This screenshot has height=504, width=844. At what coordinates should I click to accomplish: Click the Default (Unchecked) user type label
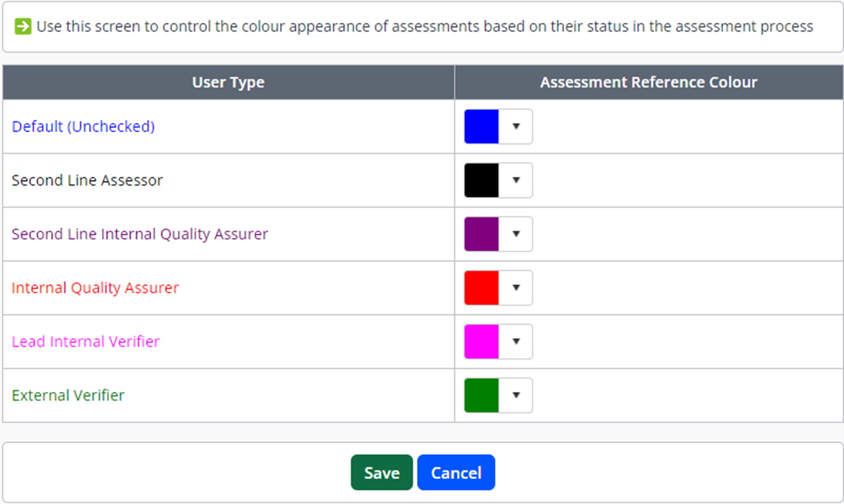click(x=84, y=127)
